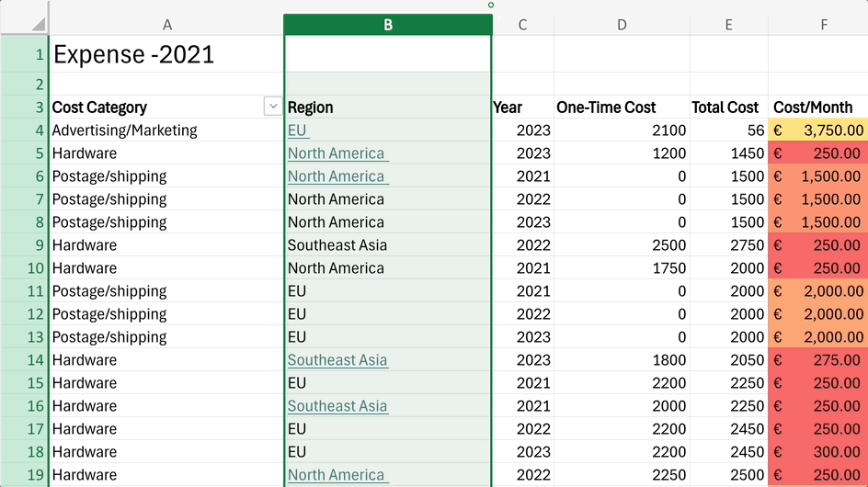The image size is (868, 487).
Task: Select column A header
Action: (166, 25)
